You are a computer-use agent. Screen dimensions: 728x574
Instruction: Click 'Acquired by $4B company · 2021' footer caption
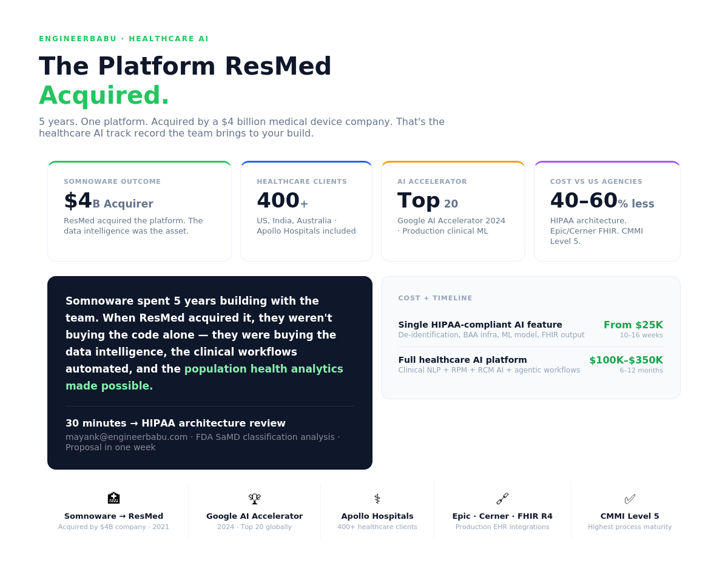click(x=113, y=527)
